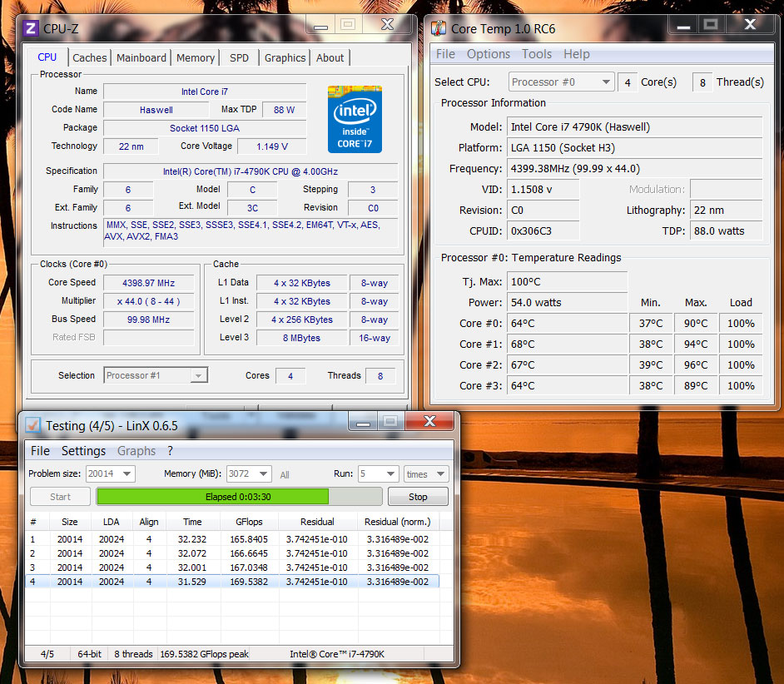Click the Multiplier value x 44.0 ( 8 - 44 )
Image resolution: width=784 pixels, height=684 pixels.
[148, 301]
